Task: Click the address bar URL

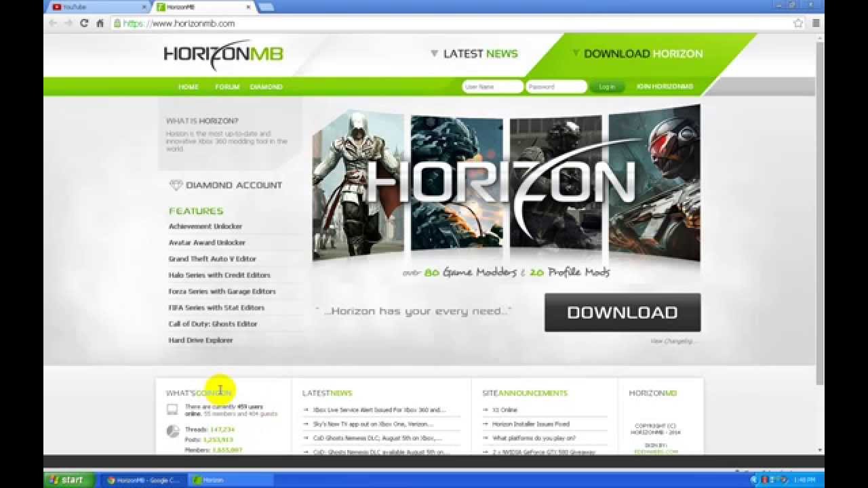Action: point(179,23)
